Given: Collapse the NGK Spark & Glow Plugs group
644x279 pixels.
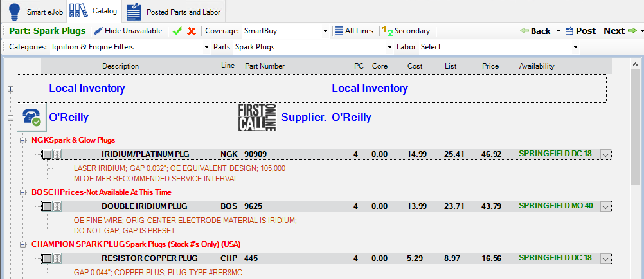Looking at the screenshot, I should [x=23, y=140].
